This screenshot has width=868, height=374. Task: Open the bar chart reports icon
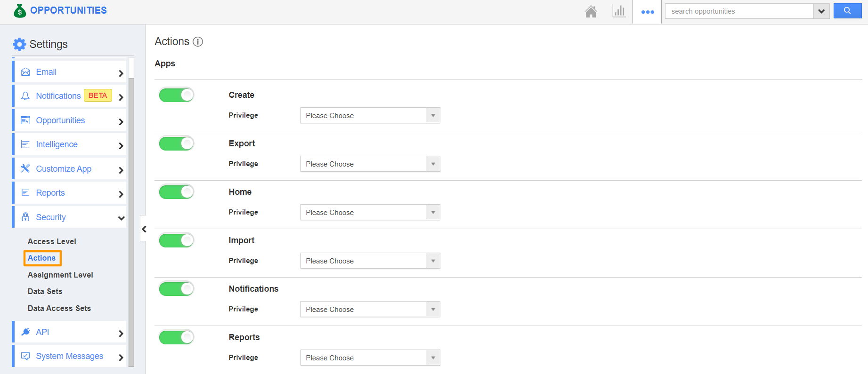619,11
